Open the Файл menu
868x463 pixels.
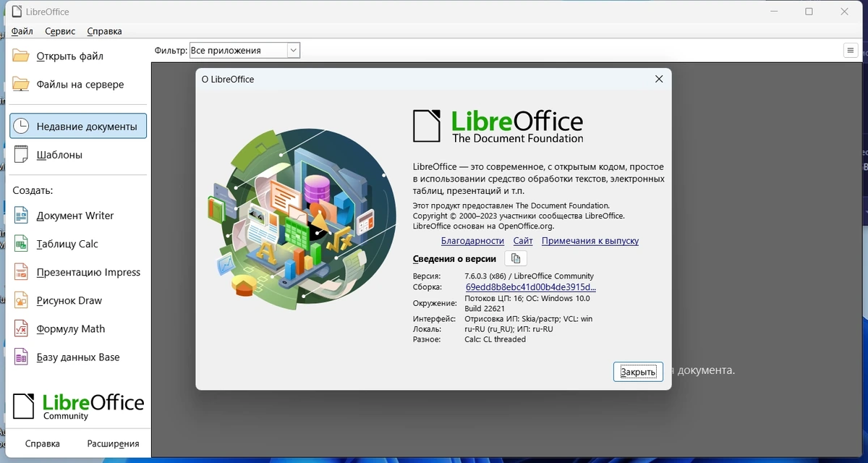[x=22, y=31]
